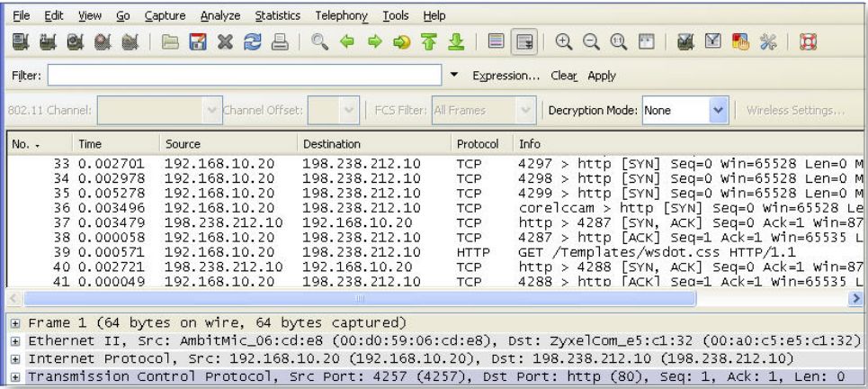The height and width of the screenshot is (389, 868).
Task: Click the horizontal scrollbar thumb
Action: click(360, 299)
